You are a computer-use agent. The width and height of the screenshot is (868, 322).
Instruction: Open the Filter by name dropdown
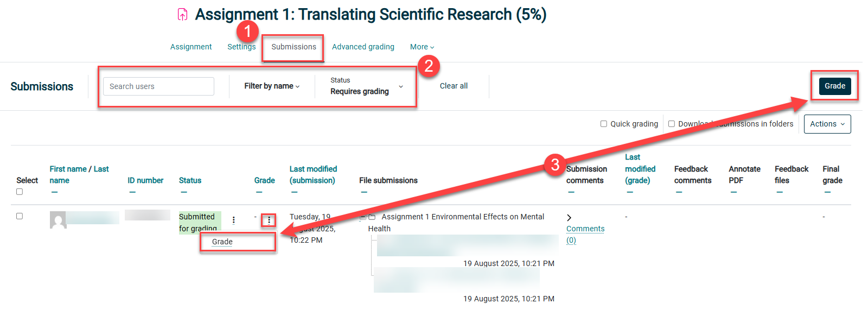click(272, 86)
